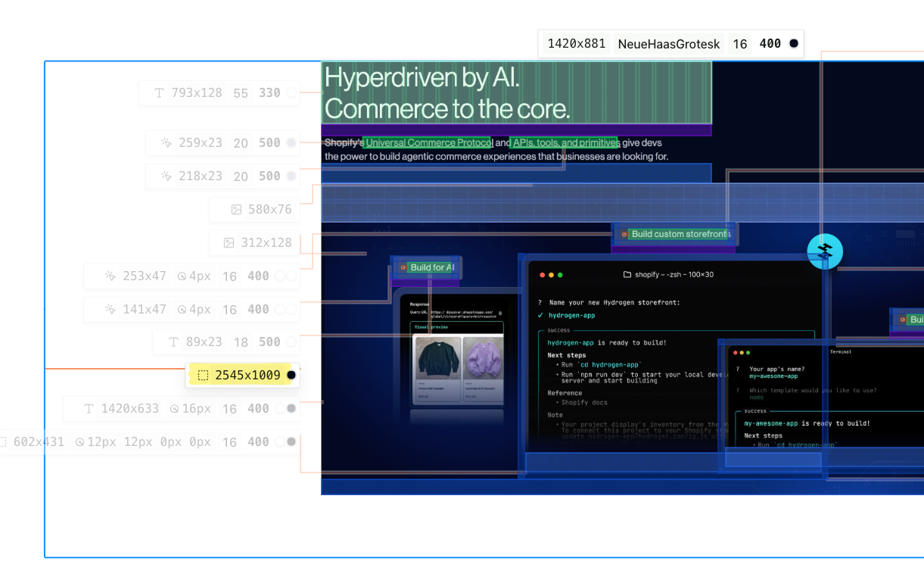Open the Universal Commerce Protocol link
The height and width of the screenshot is (577, 924).
429,142
